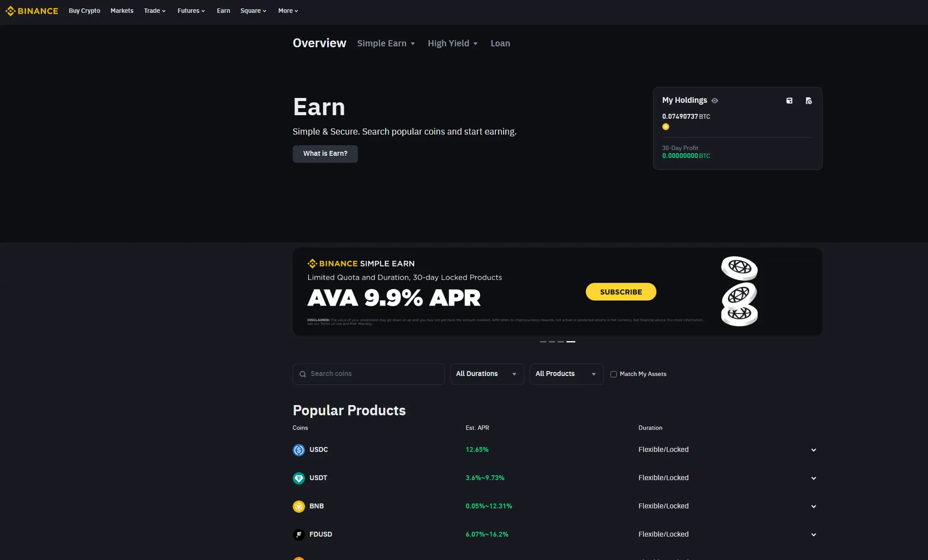Image resolution: width=928 pixels, height=560 pixels.
Task: Click the FDUSD coin icon
Action: tap(299, 534)
